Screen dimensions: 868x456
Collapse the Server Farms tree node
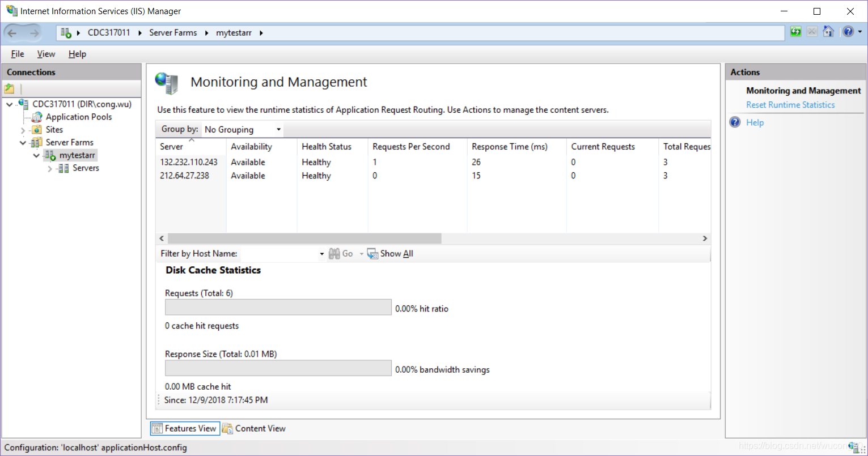pos(23,143)
